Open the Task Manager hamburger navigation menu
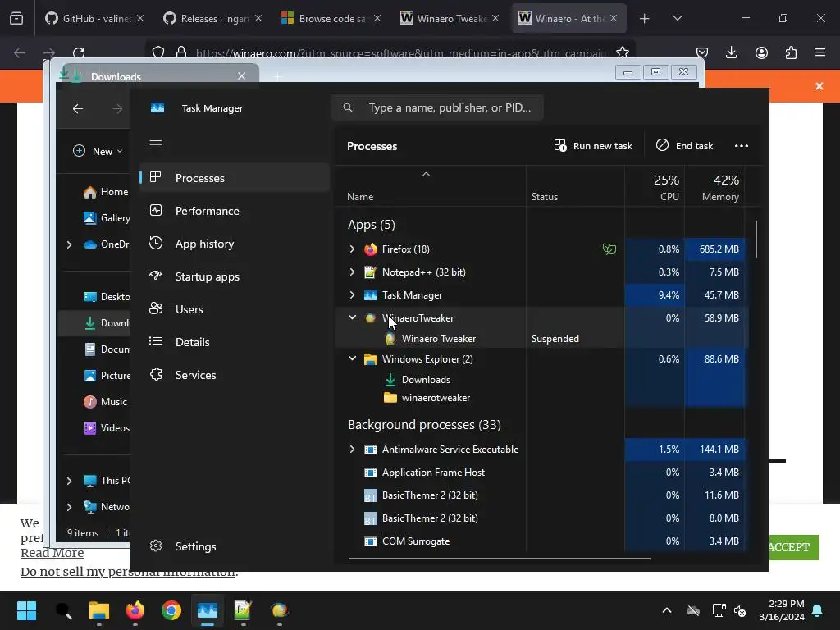Screen dimensions: 840x630 156,144
